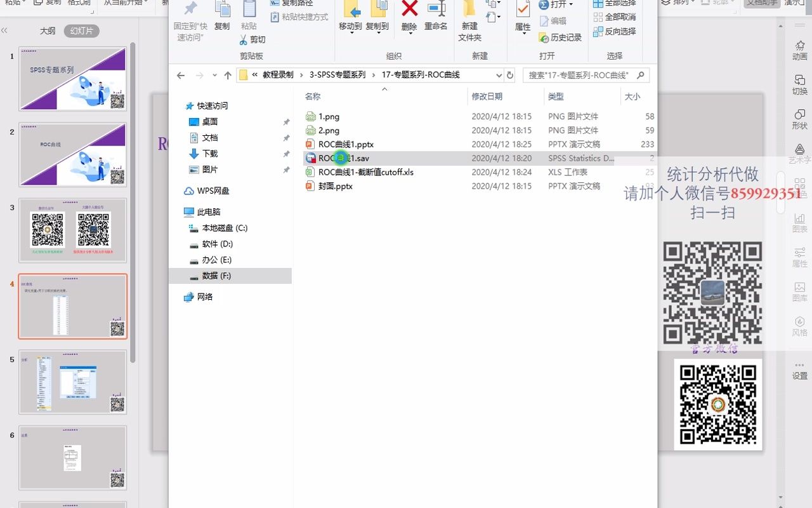
Task: Open Network (网络) in navigation pane
Action: click(x=205, y=297)
